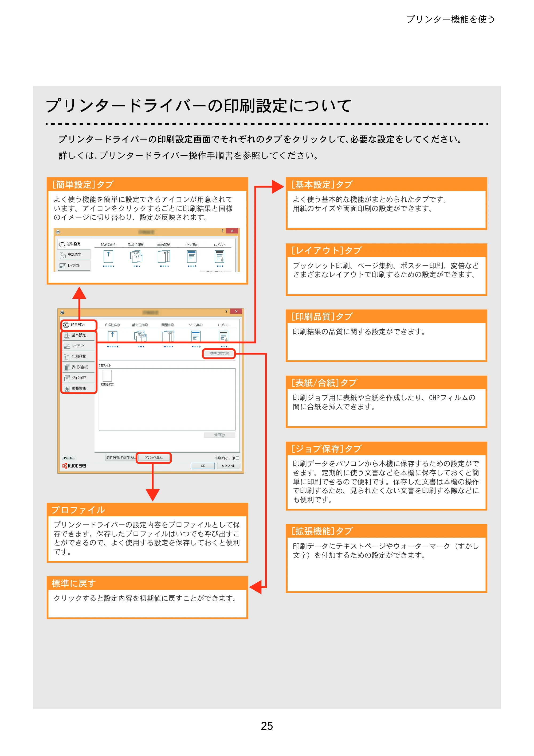
Task: Open the 拡張機能 tab
Action: coord(79,388)
